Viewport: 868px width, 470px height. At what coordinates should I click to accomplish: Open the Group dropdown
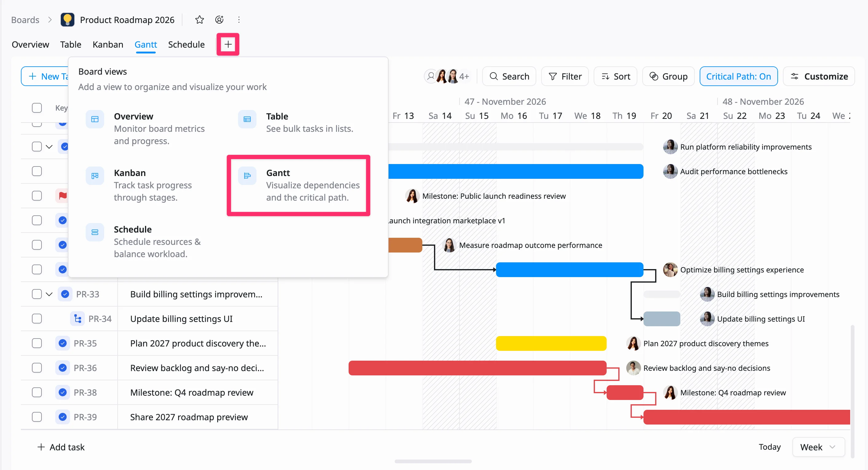[x=668, y=76]
